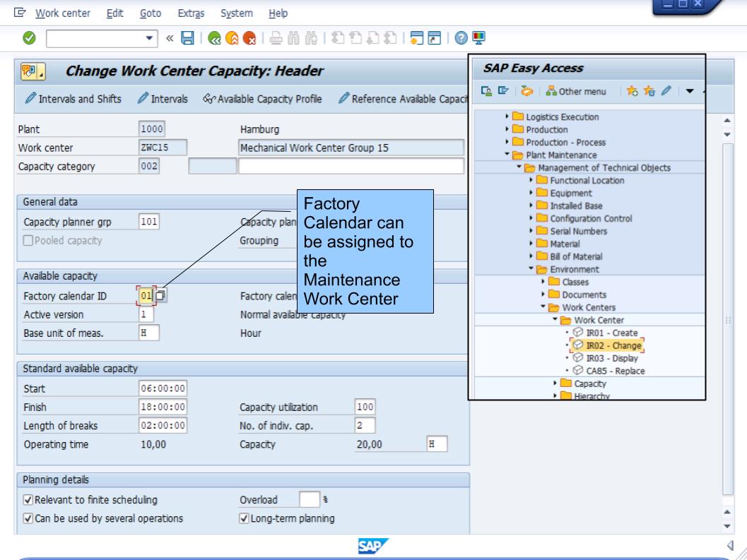Click the SAP Business Workplace icon
Viewport: 747px width, 560px height.
coord(527,90)
